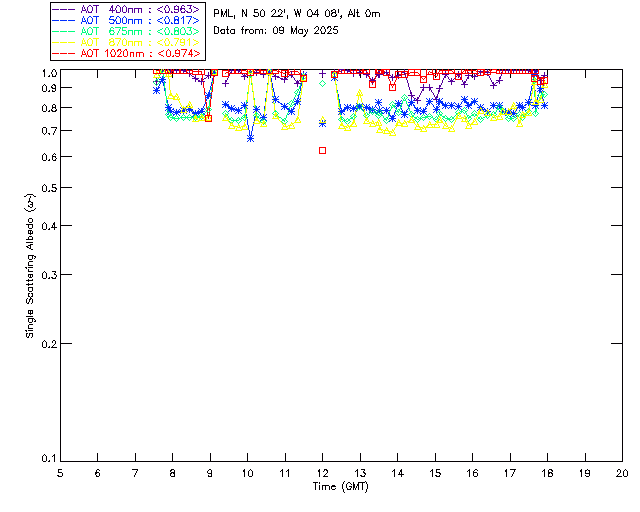Viewport: 640px width, 512px height.
Task: Click the x-axis tick label 20
Action: [622, 473]
